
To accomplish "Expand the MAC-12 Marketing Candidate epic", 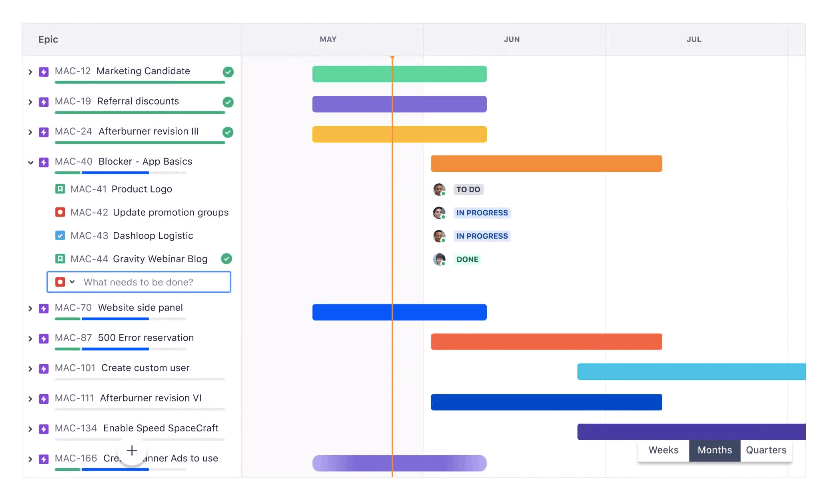I will click(30, 72).
